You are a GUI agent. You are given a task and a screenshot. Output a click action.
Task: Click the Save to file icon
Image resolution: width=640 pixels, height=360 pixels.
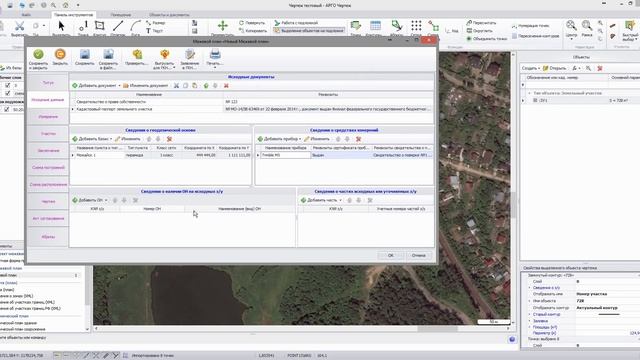point(108,54)
